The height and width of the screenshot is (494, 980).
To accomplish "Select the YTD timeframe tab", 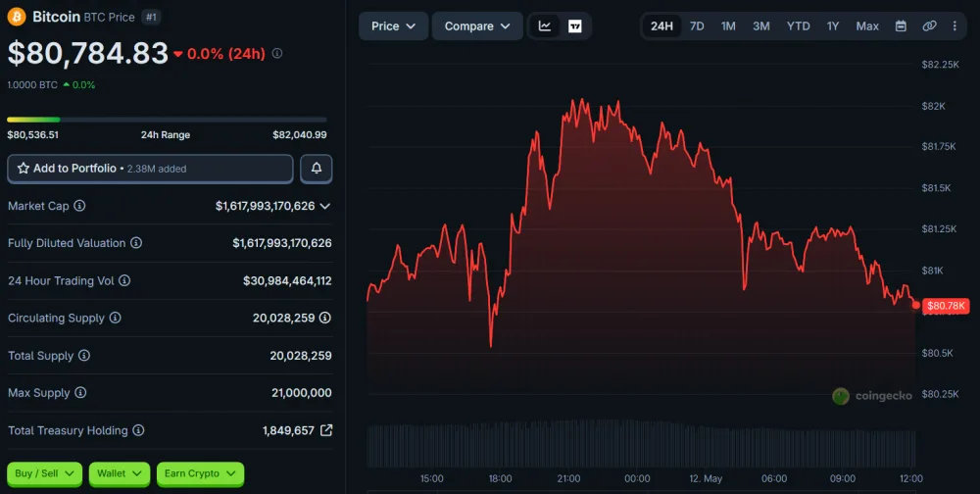I will point(798,26).
